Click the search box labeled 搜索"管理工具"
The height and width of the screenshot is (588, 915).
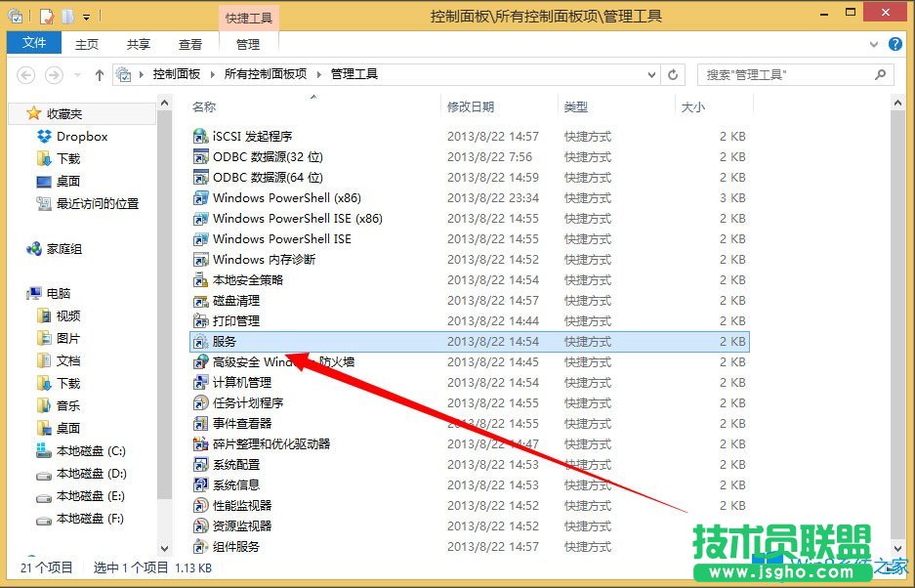click(796, 74)
